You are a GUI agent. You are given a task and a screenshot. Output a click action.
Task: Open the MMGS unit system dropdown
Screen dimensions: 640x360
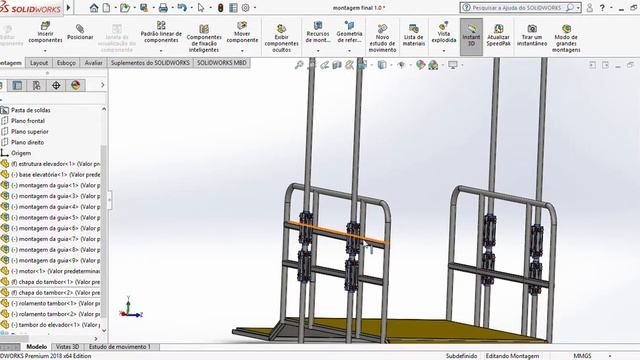tap(610, 356)
